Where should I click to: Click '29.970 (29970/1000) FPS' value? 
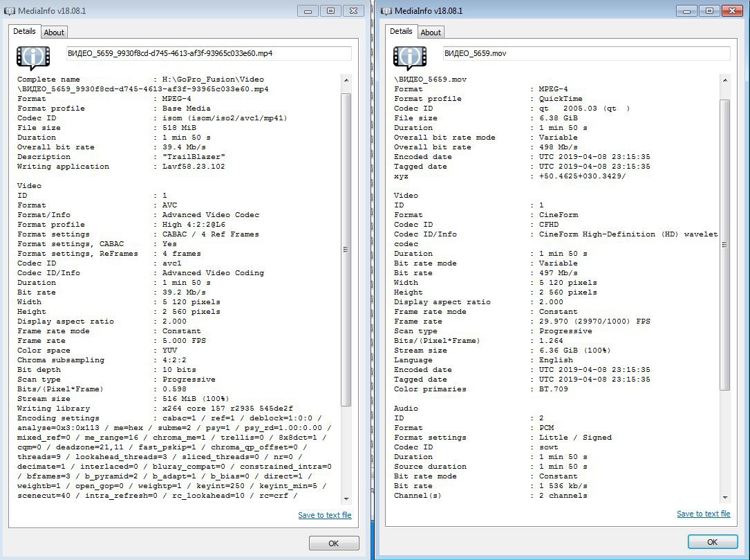tap(594, 321)
